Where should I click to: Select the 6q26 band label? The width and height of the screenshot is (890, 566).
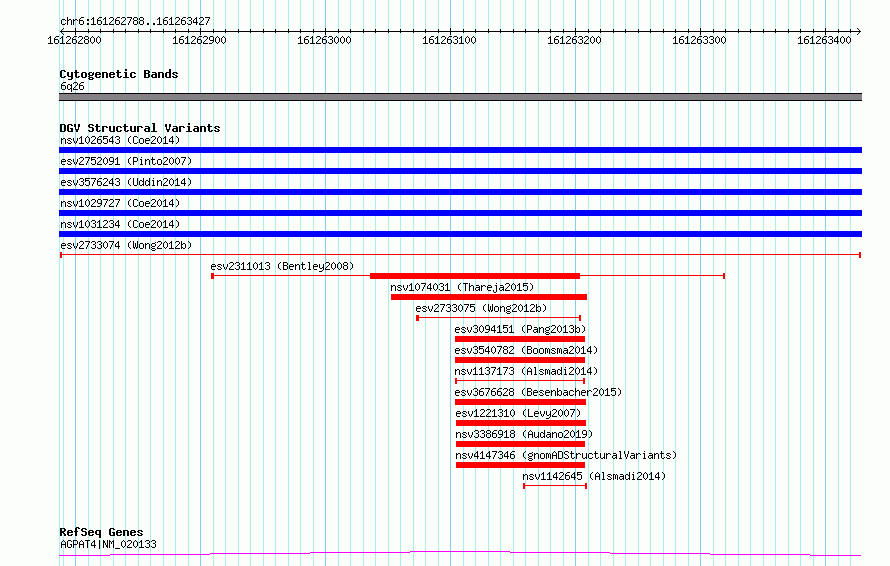(72, 86)
